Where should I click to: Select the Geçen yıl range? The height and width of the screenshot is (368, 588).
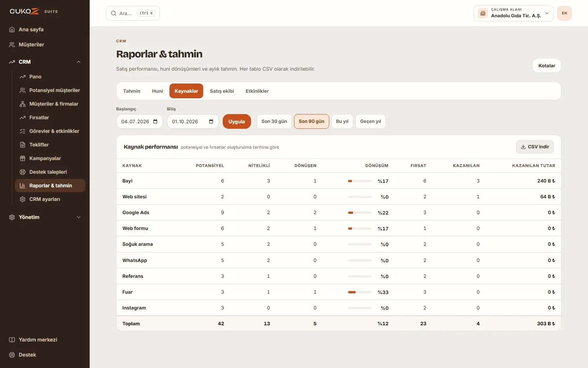370,121
